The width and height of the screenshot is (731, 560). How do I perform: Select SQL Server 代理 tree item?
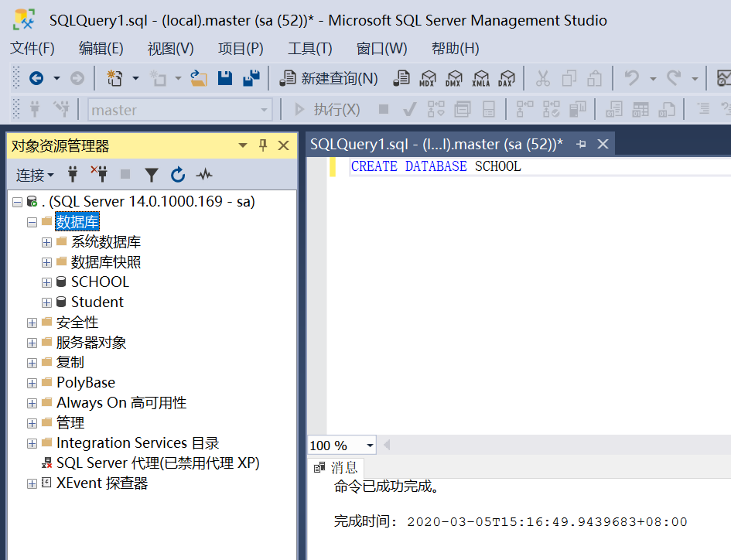click(158, 463)
